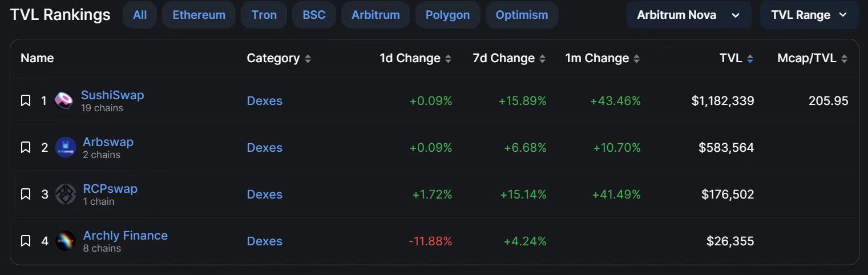Screen dimensions: 868x275
Task: Select the Ethereum chain tab
Action: tap(199, 15)
